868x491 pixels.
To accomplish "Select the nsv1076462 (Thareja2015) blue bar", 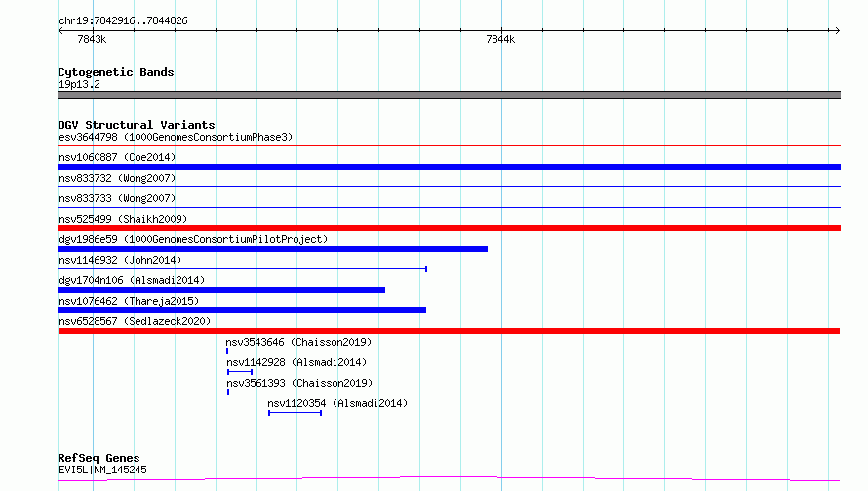I will click(242, 310).
